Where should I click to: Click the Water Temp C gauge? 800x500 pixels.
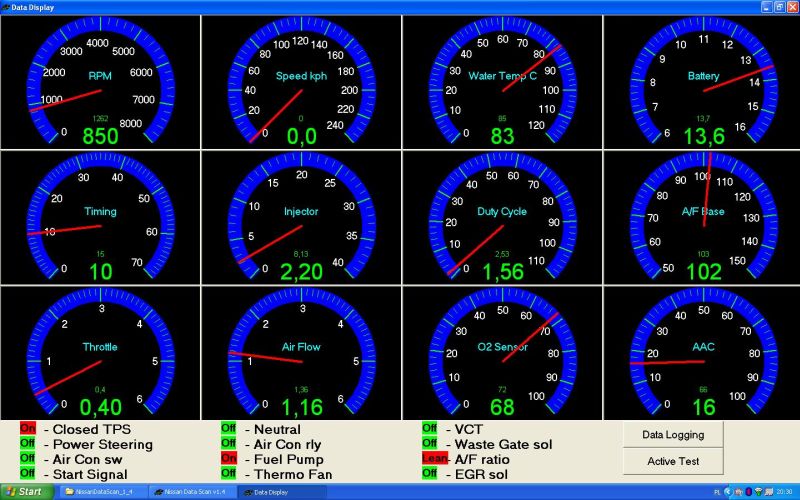coord(502,82)
